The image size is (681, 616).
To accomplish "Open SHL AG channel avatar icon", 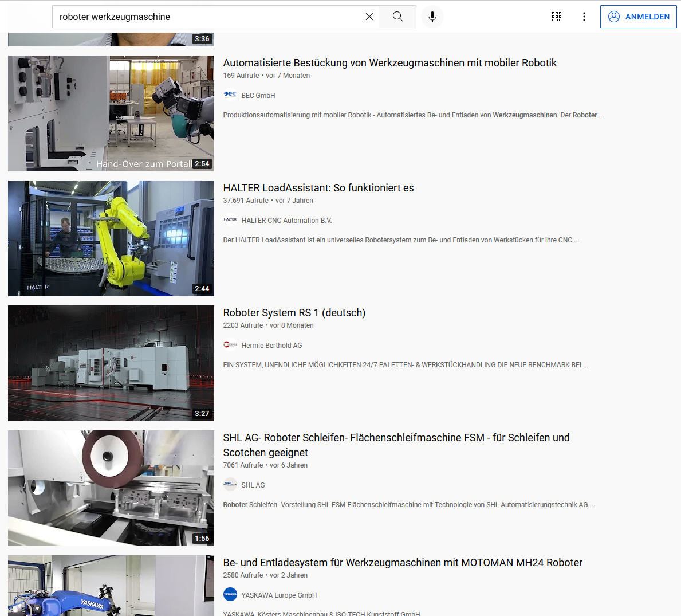I will pos(230,485).
